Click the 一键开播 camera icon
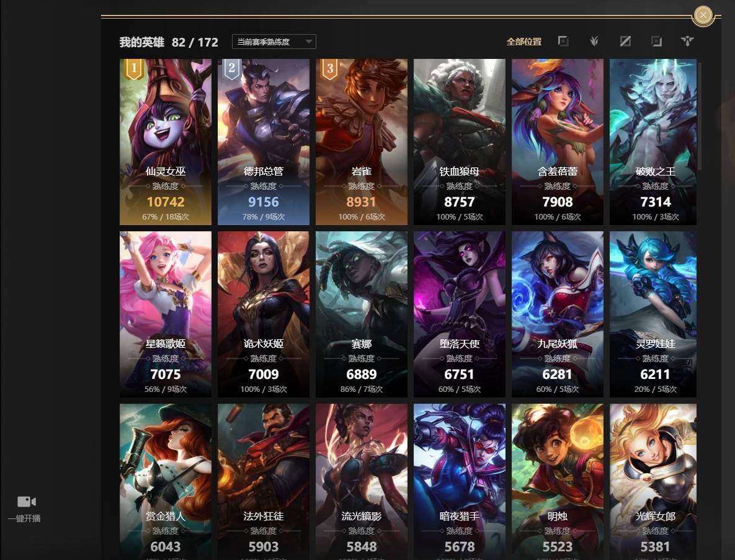The width and height of the screenshot is (735, 560). pos(27,502)
